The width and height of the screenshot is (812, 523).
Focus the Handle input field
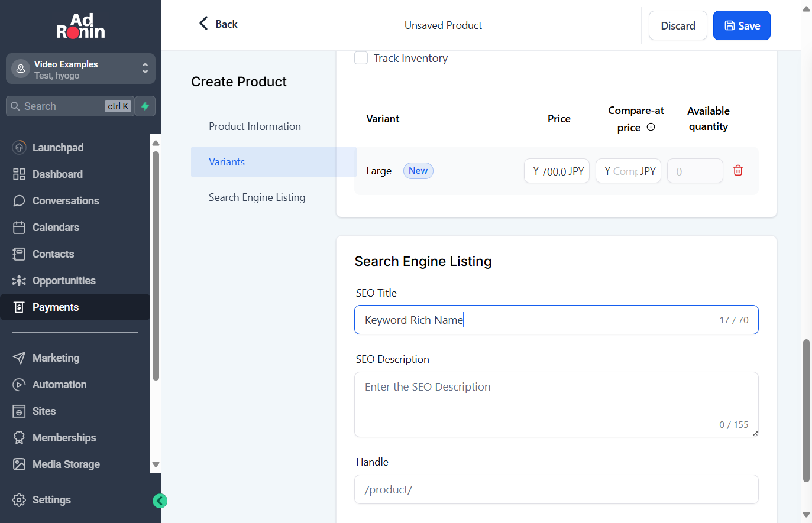point(556,489)
